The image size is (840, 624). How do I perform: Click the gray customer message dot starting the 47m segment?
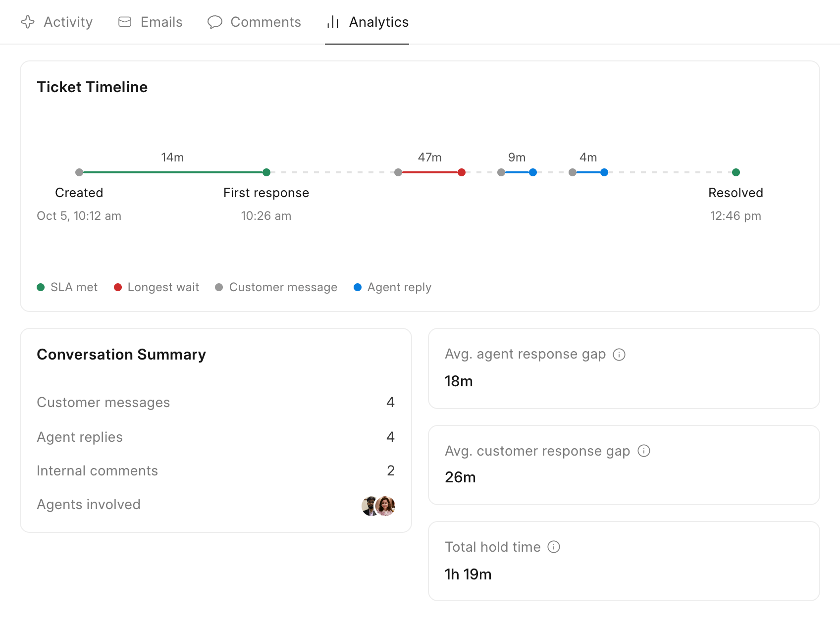point(398,172)
